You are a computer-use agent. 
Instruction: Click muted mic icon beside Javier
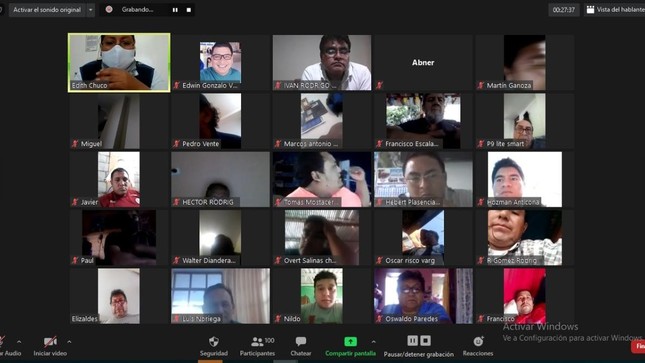(x=75, y=202)
